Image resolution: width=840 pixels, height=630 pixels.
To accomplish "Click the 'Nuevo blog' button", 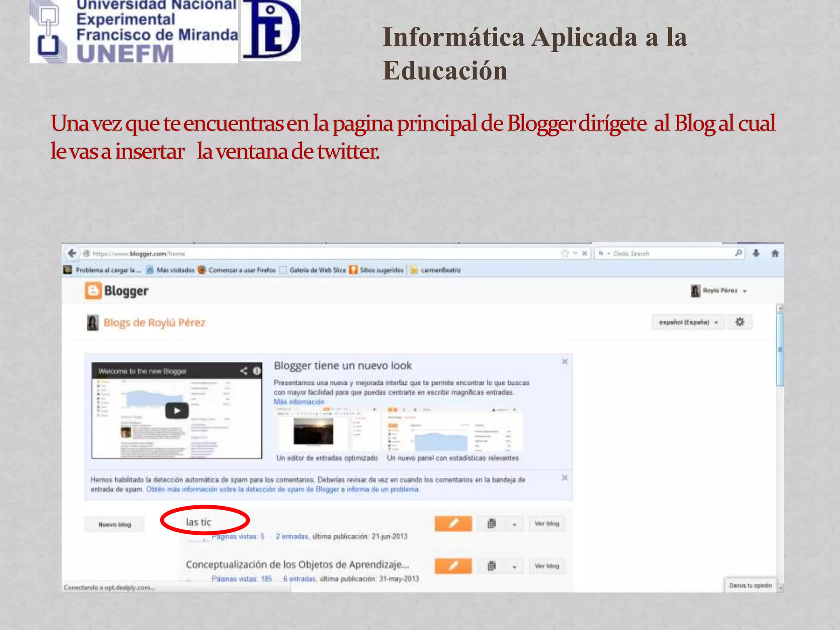I will [114, 525].
